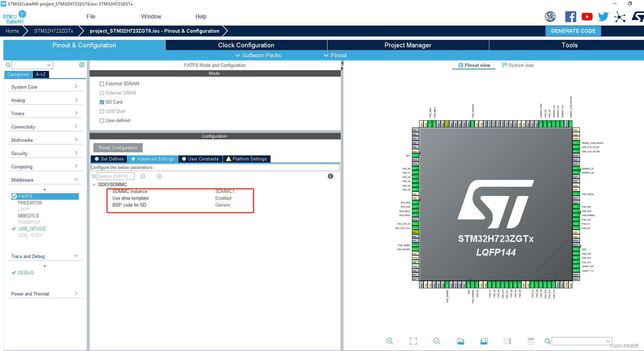Select FREERTOS in the Middleware list
The height and width of the screenshot is (351, 644).
coord(30,203)
